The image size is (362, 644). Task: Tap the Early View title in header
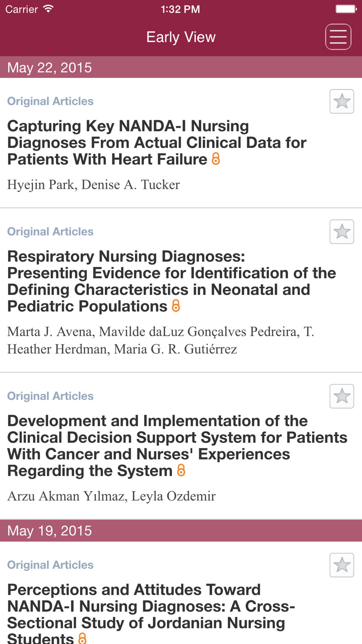[181, 37]
